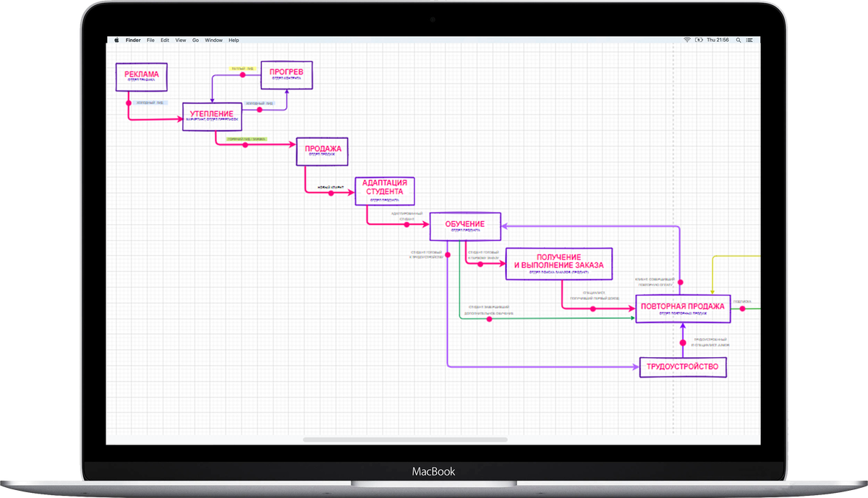
Task: Click the horizontal scrollbar at the bottom
Action: click(405, 439)
